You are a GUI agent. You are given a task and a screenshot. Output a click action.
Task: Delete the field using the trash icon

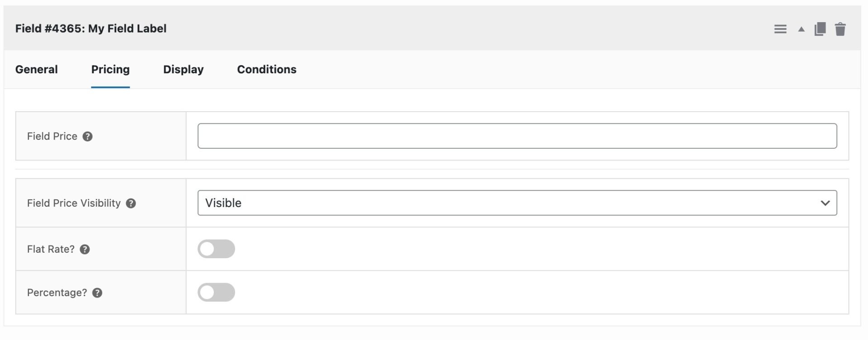pyautogui.click(x=841, y=28)
